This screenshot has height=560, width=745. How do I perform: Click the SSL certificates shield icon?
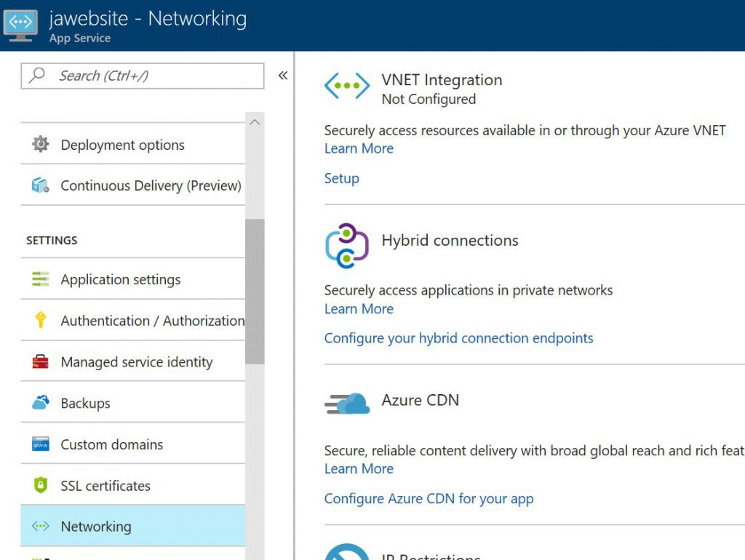[41, 485]
